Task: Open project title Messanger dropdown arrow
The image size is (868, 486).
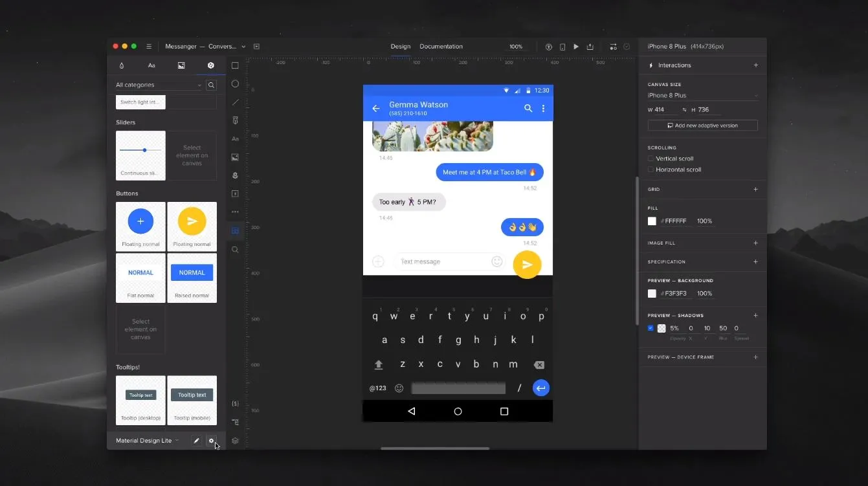Action: [243, 47]
